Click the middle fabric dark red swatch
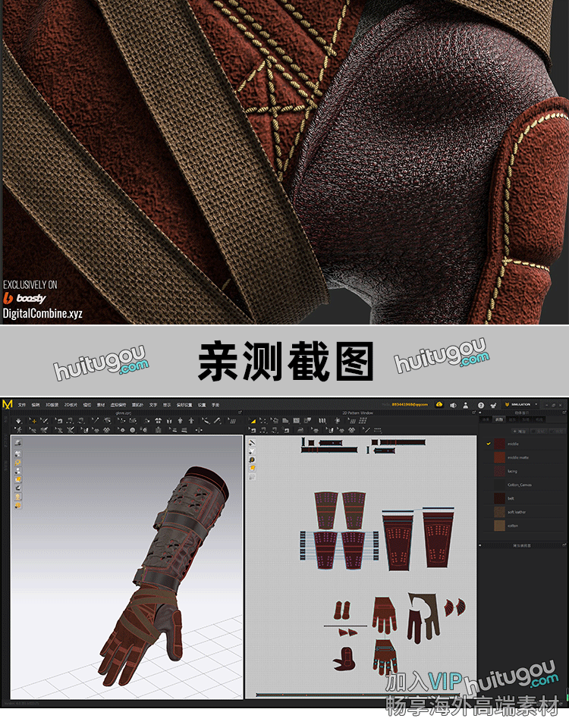 (499, 444)
